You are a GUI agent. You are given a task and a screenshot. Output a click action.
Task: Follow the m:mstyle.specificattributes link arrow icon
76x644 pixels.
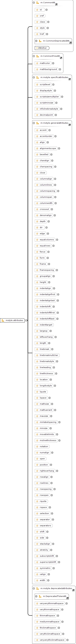[70, 79]
